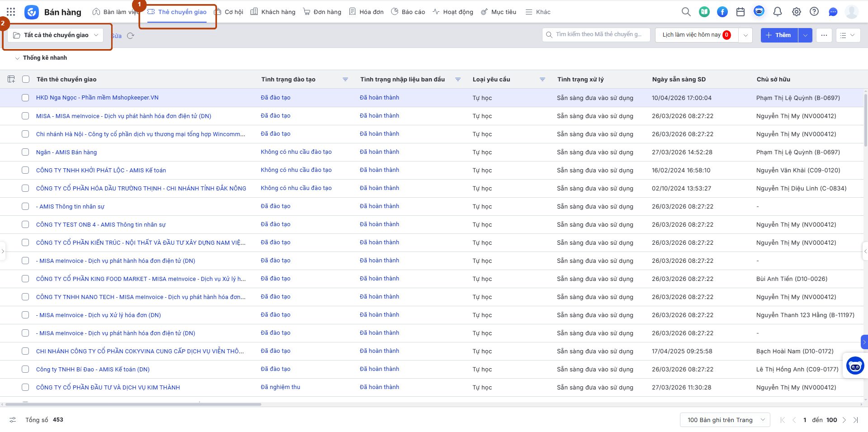This screenshot has width=868, height=432.
Task: Go to the Khách hàng tab
Action: 273,12
